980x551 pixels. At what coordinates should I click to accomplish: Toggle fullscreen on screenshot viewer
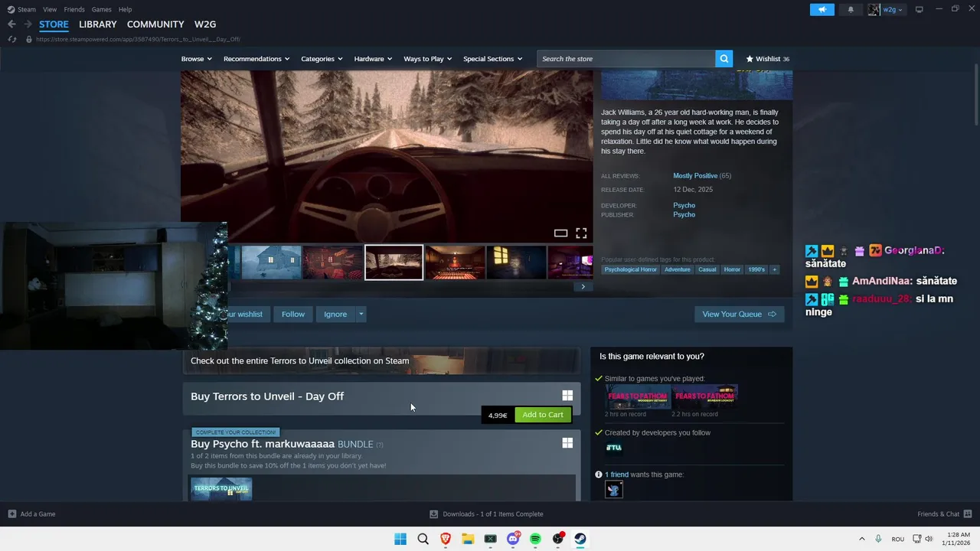pyautogui.click(x=581, y=233)
